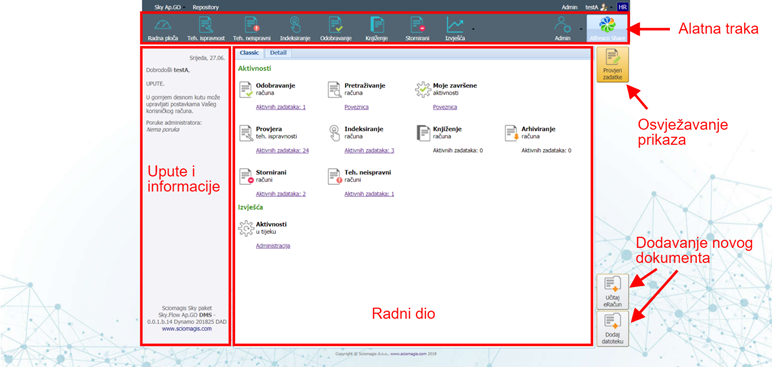Click the testA user avatar icon
Viewport: 772px width, 367px height.
pos(604,7)
